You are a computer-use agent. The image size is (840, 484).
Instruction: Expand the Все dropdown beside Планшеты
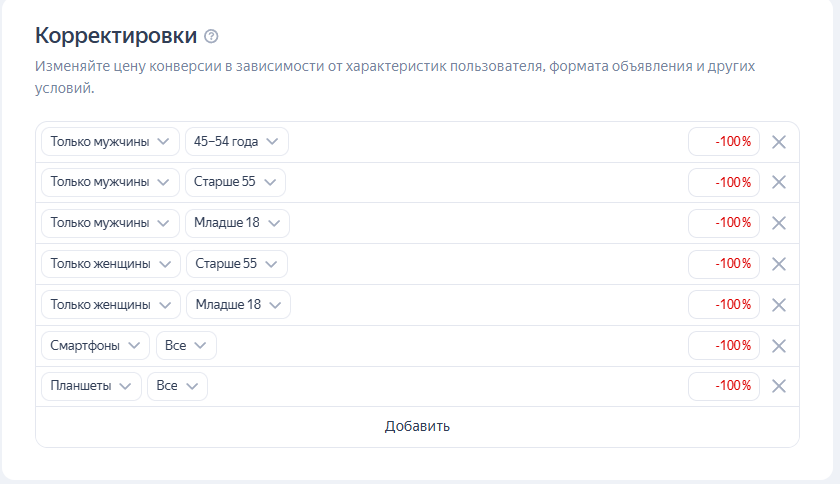[177, 386]
